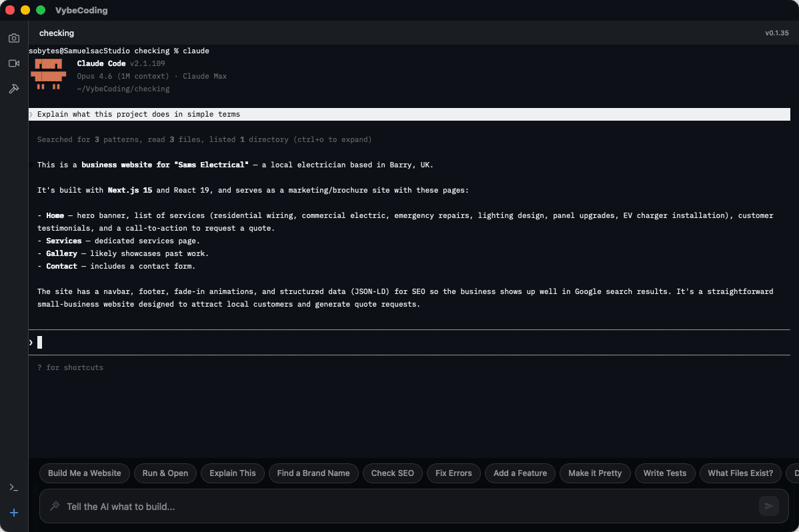799x532 pixels.
Task: Click the Build Me a Website chip
Action: pos(85,473)
